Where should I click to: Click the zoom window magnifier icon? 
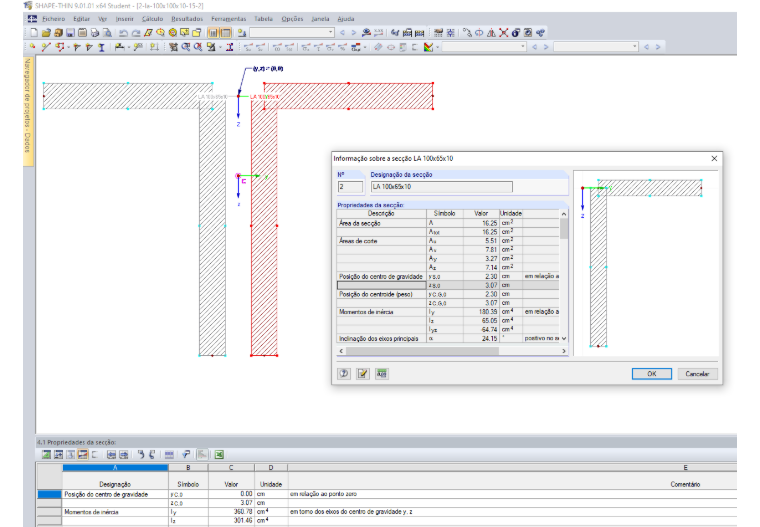coord(186,47)
